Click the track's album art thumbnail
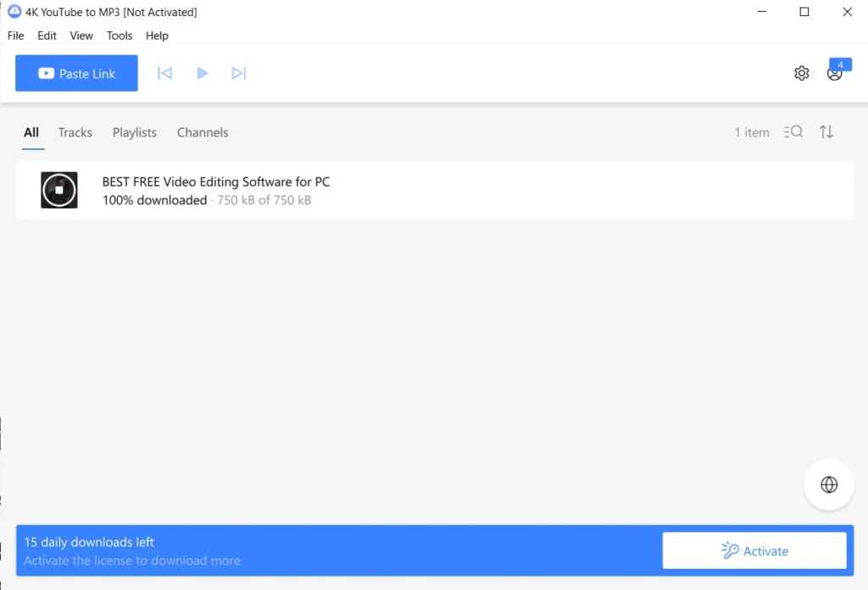The image size is (868, 590). [58, 189]
